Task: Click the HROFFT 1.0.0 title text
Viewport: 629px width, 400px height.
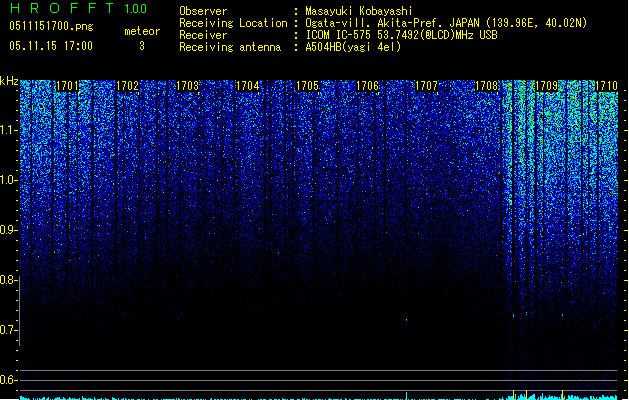Action: click(78, 8)
